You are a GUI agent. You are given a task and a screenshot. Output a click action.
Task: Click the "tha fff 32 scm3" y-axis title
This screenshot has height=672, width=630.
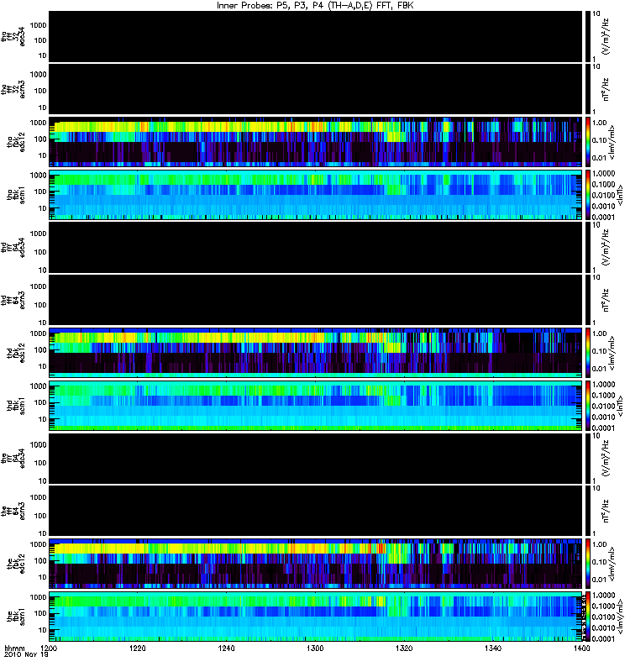(x=13, y=89)
